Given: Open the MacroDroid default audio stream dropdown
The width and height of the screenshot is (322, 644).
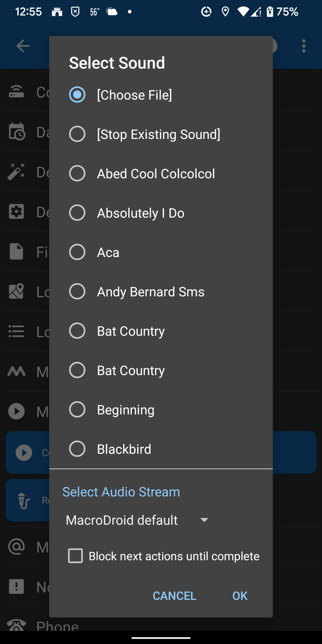Looking at the screenshot, I should tap(122, 520).
